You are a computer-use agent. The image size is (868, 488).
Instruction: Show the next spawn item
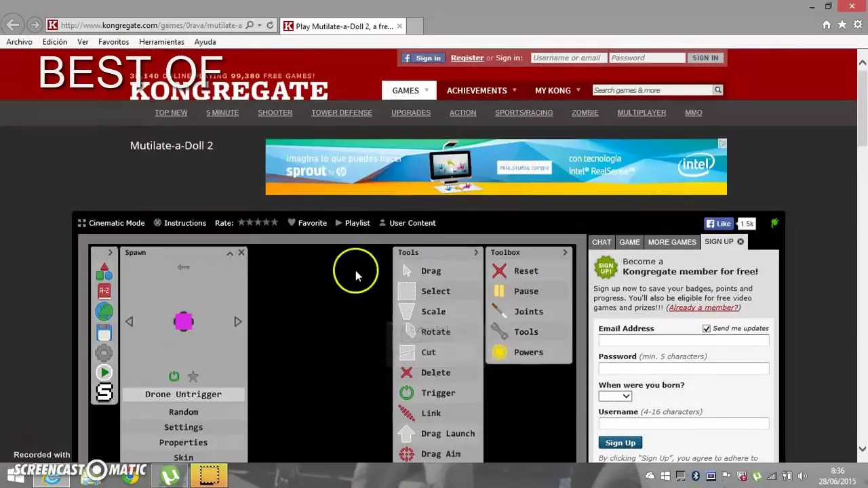238,322
